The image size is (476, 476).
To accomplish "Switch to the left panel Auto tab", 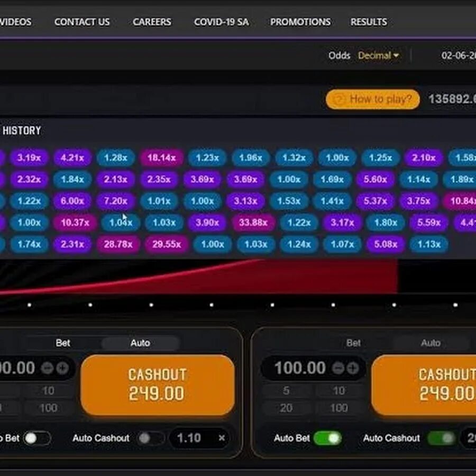I will 140,343.
